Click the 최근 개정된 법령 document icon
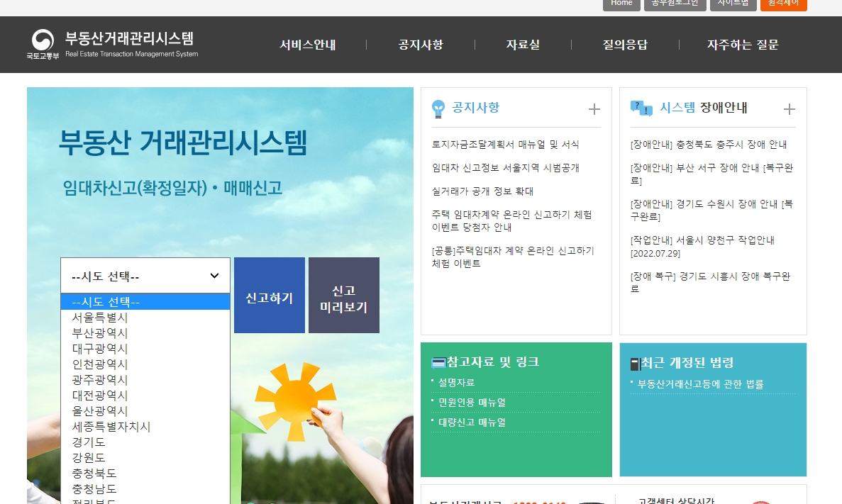842x504 pixels. click(x=636, y=364)
